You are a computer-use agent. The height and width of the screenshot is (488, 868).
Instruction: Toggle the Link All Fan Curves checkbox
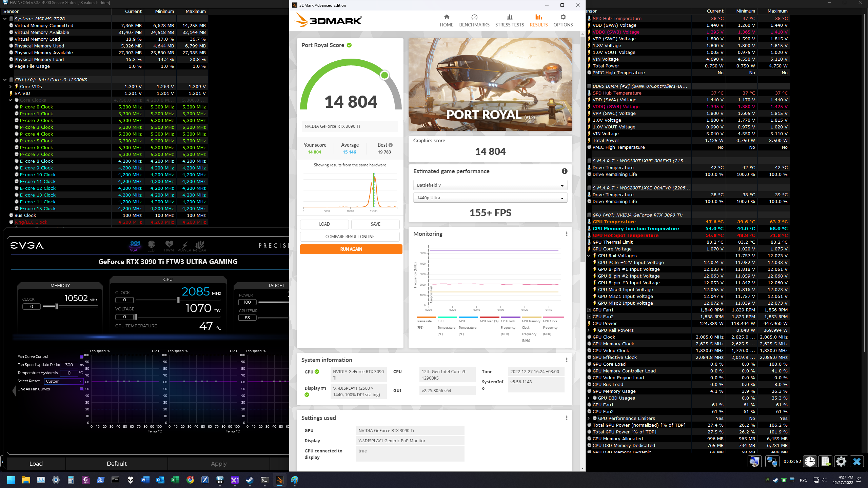click(81, 389)
